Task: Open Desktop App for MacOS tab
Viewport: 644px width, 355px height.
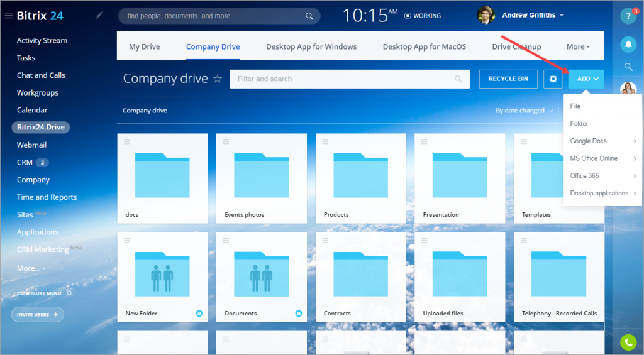Action: pyautogui.click(x=425, y=46)
